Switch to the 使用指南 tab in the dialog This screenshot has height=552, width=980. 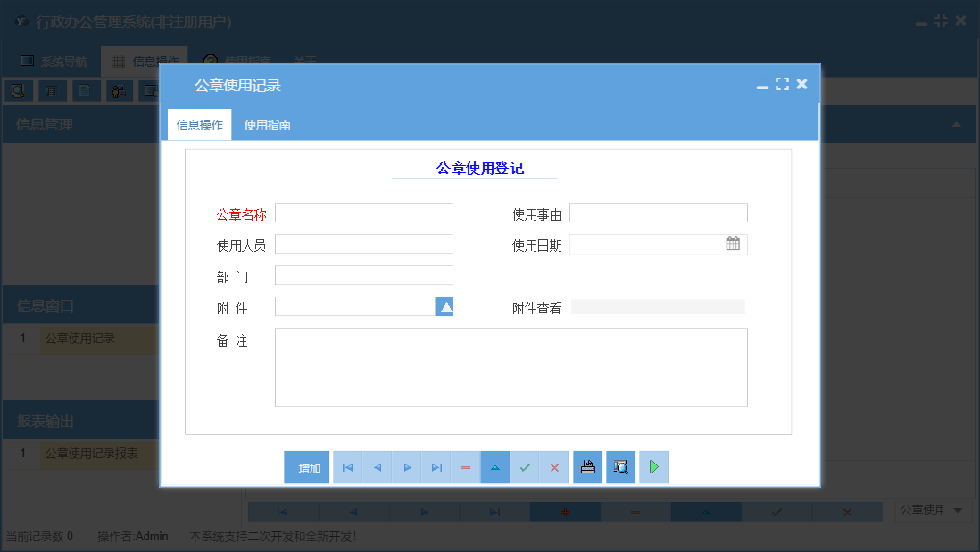pyautogui.click(x=265, y=123)
